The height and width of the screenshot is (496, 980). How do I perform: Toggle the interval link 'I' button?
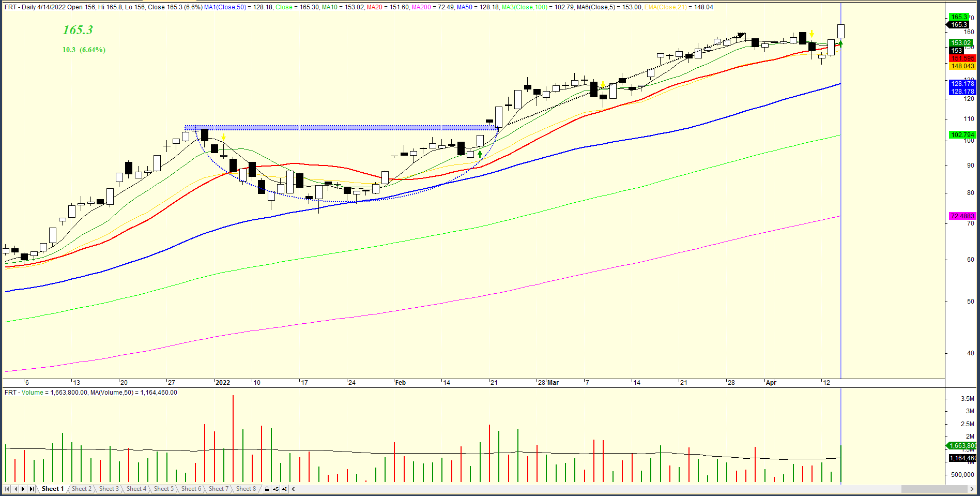(284, 489)
